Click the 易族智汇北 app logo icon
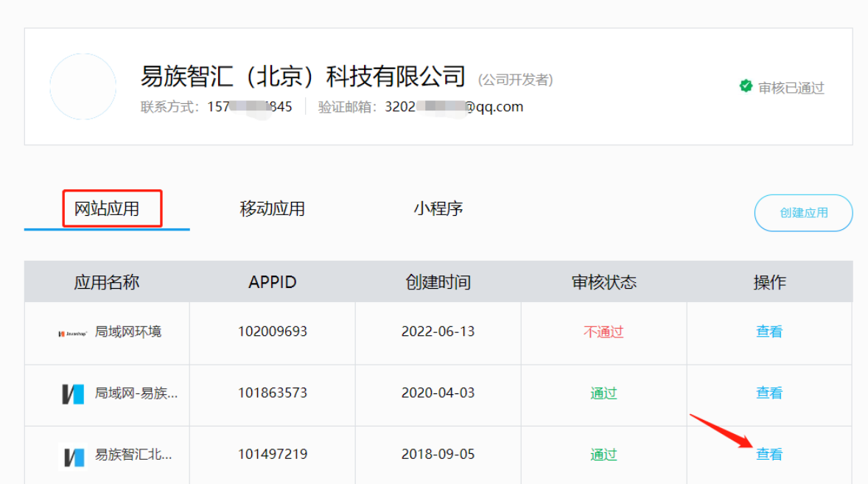 (73, 456)
